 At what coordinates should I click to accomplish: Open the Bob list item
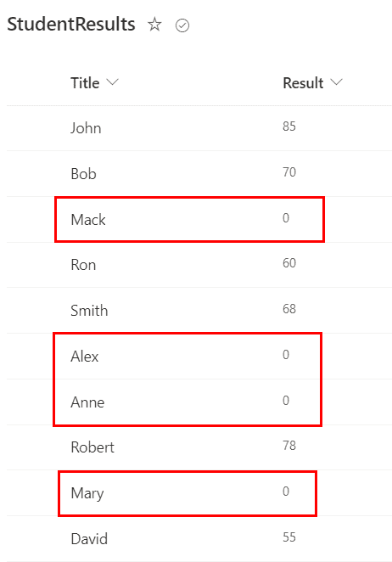tap(83, 174)
